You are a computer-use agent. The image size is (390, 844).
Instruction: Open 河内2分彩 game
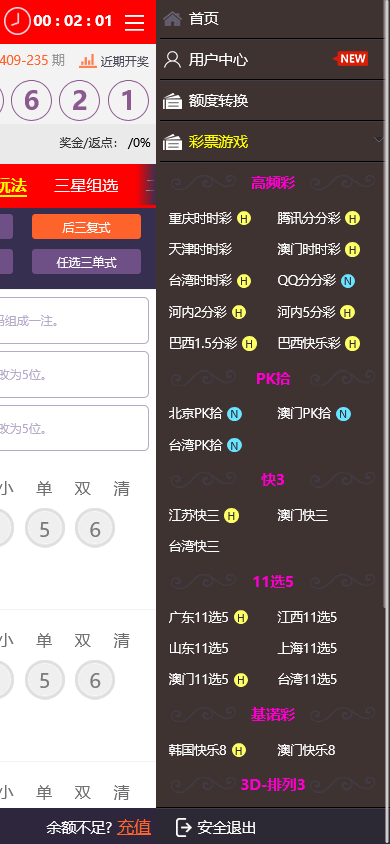[x=197, y=312]
